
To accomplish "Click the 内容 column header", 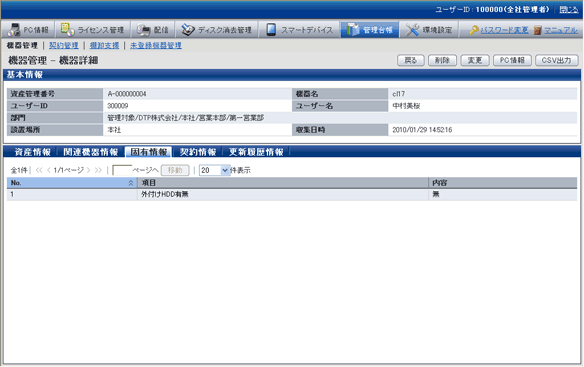I will click(503, 183).
